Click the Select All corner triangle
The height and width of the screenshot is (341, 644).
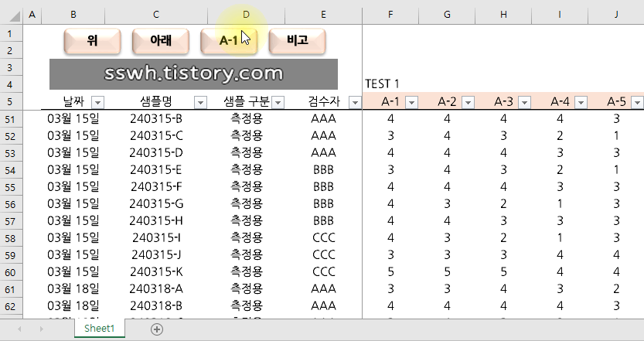[x=14, y=15]
